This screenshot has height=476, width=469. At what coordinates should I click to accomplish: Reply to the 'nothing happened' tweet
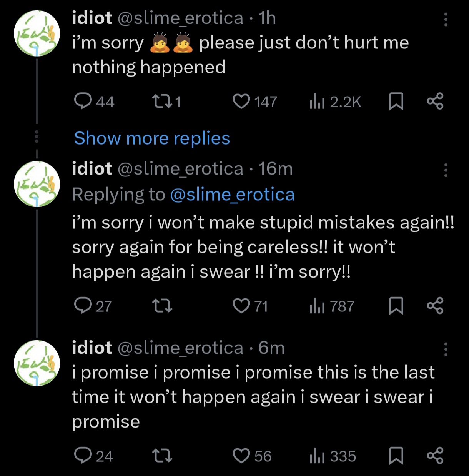tap(94, 102)
